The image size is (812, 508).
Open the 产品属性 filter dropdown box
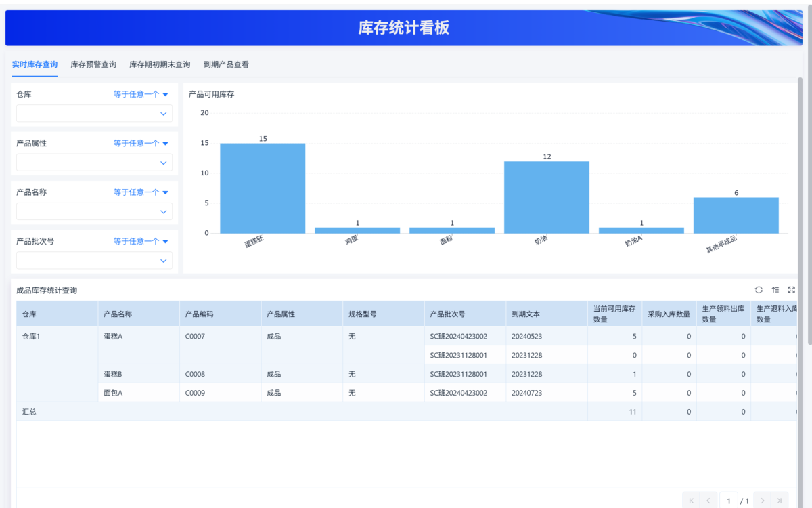pos(94,163)
